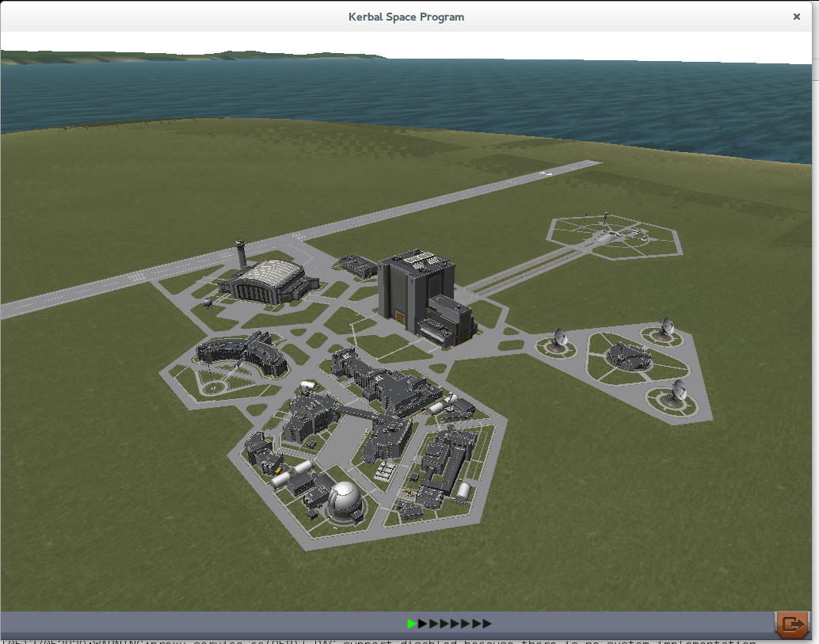The height and width of the screenshot is (644, 819).
Task: Click the control tower beside the hangar
Action: (x=240, y=255)
